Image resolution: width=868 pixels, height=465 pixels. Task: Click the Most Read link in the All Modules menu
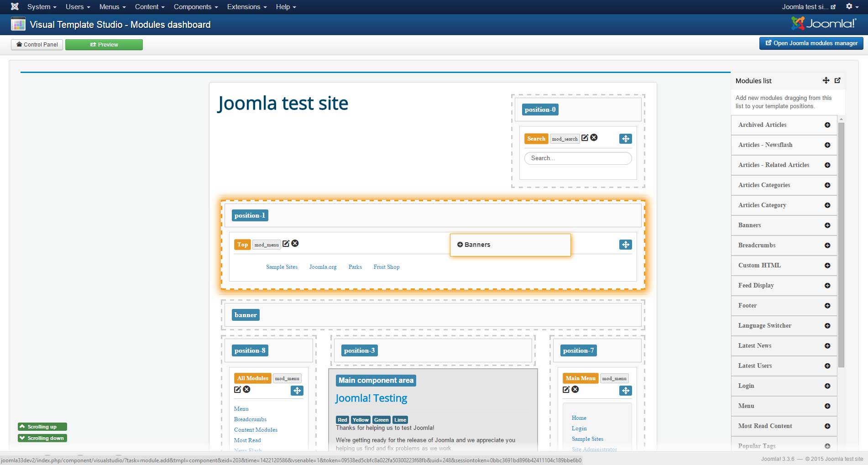247,440
